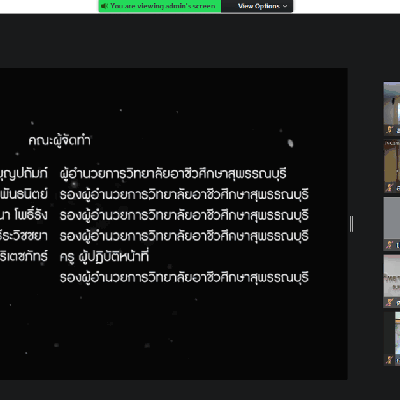400x400 pixels.
Task: Click the speaker icon in the green banner
Action: (x=104, y=6)
